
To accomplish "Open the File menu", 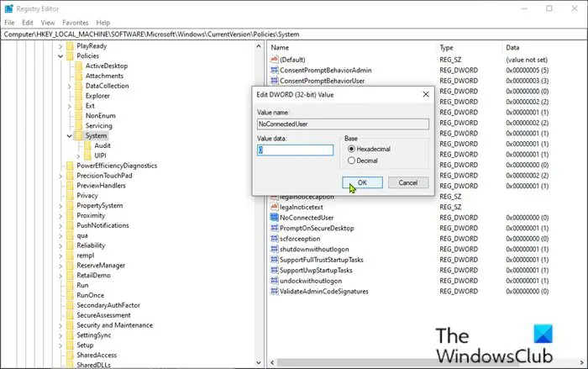I will pos(9,23).
